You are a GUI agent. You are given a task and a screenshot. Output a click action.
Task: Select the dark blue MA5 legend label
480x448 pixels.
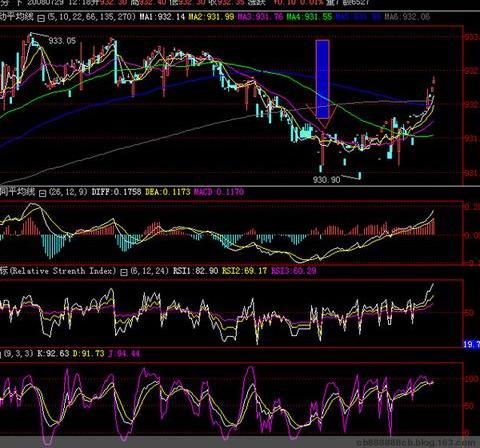358,17
